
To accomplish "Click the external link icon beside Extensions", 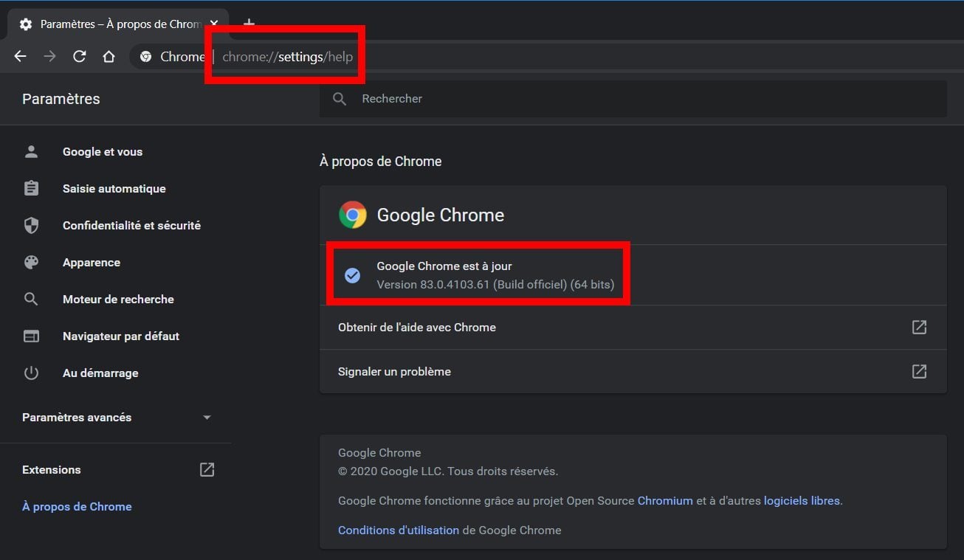I will point(207,469).
